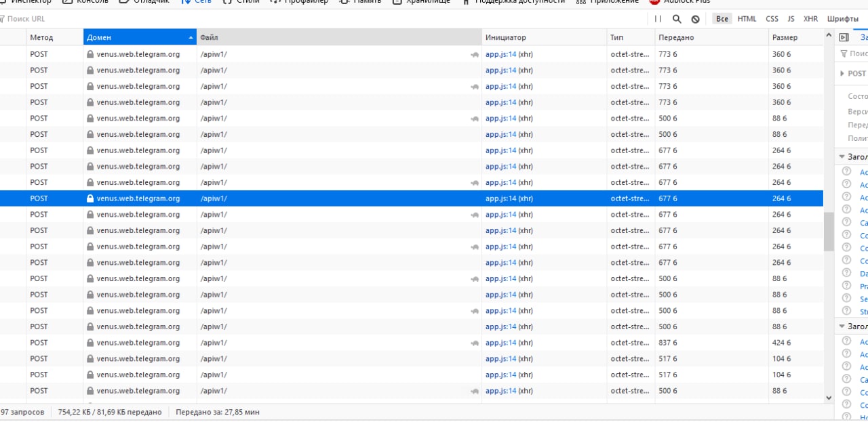This screenshot has height=422, width=868.
Task: Sort by the Размер column header
Action: [x=796, y=37]
